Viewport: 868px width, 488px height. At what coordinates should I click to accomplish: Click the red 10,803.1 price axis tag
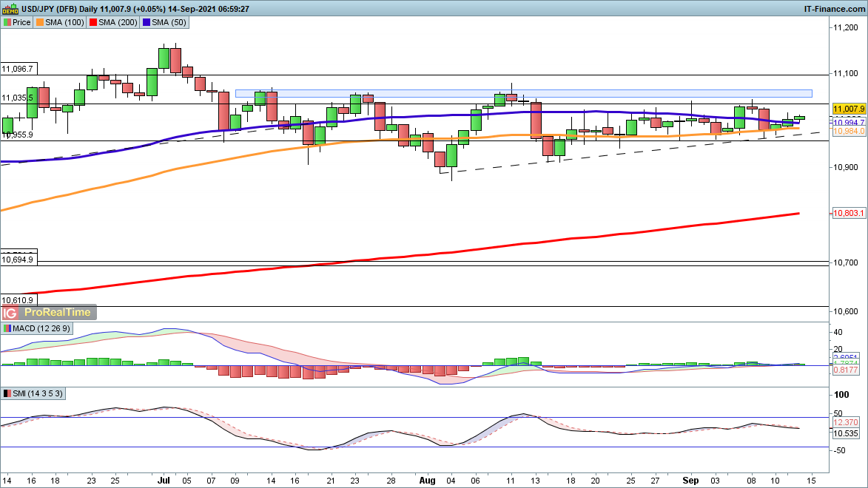click(x=848, y=213)
